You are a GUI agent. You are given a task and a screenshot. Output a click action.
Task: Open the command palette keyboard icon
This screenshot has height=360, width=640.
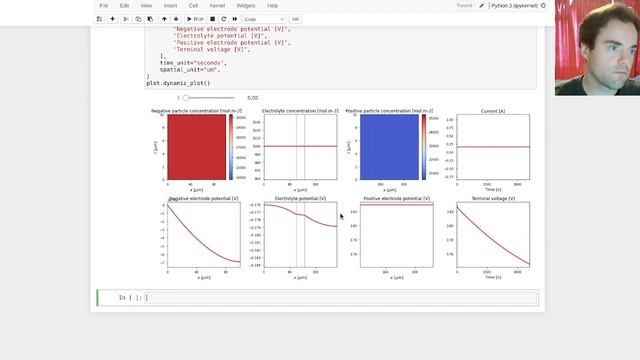tap(295, 19)
